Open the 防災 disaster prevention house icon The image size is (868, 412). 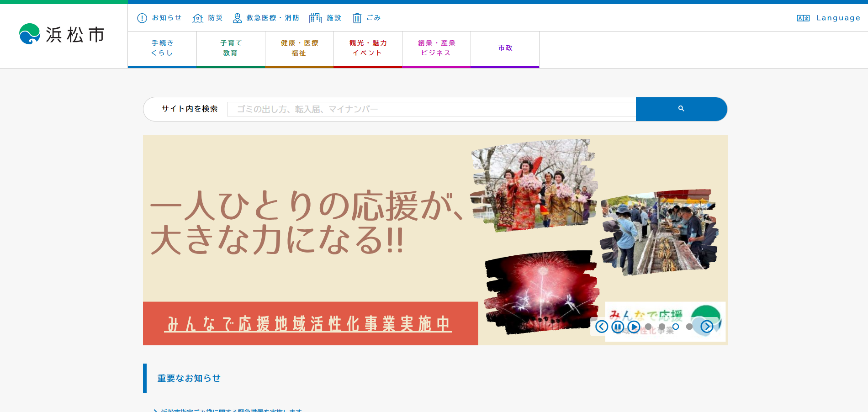[198, 18]
